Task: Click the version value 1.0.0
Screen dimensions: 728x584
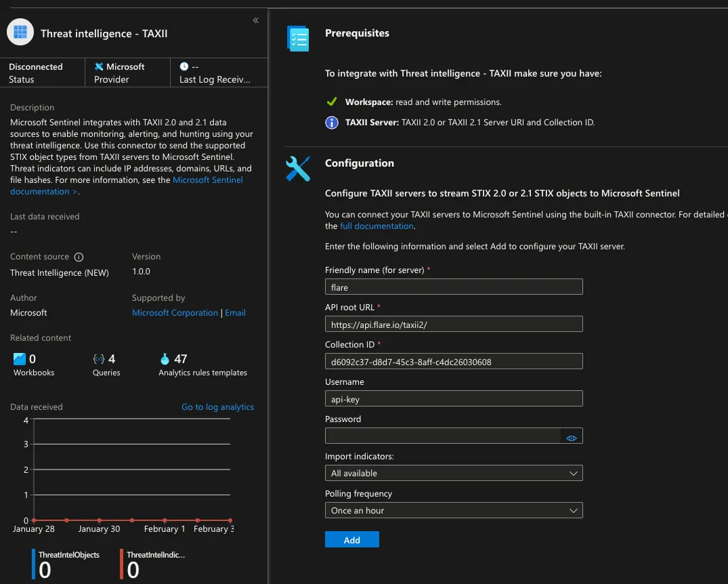Action: pyautogui.click(x=141, y=271)
